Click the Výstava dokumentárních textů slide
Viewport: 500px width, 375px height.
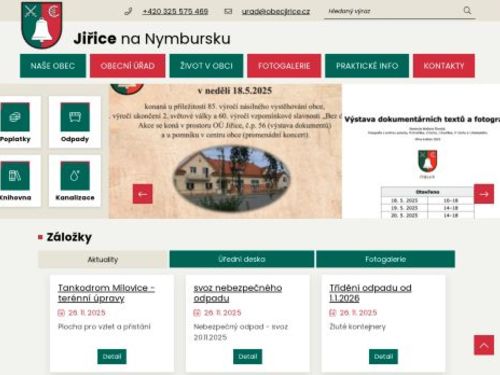click(x=421, y=151)
